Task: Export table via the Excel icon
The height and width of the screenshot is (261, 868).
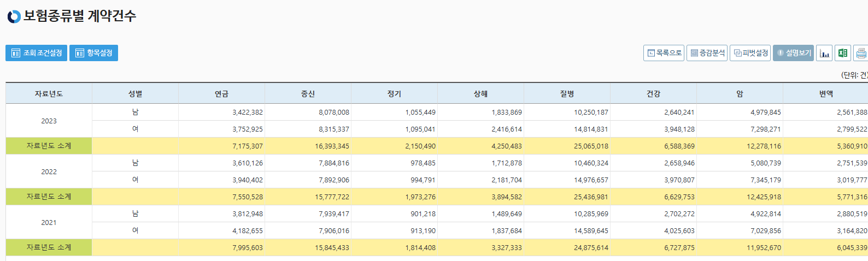Action: (843, 53)
